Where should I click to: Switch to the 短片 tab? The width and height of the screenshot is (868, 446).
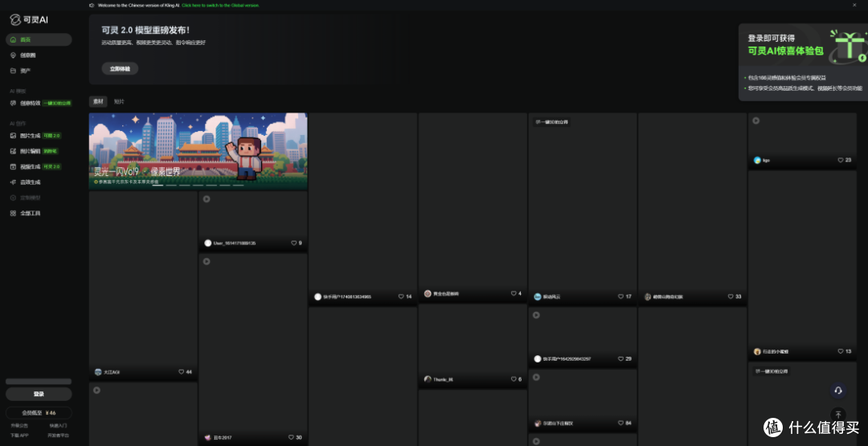[119, 102]
